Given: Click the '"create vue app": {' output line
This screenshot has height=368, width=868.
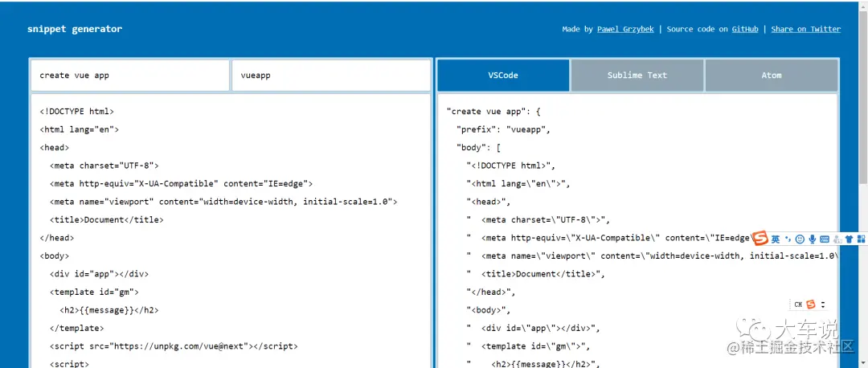Looking at the screenshot, I should pyautogui.click(x=493, y=111).
